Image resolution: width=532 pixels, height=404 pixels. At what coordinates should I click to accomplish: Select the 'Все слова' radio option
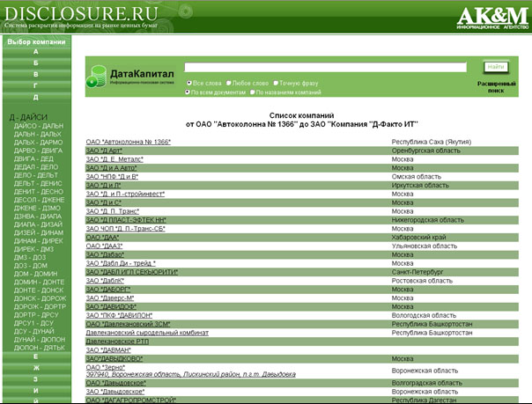[x=189, y=83]
